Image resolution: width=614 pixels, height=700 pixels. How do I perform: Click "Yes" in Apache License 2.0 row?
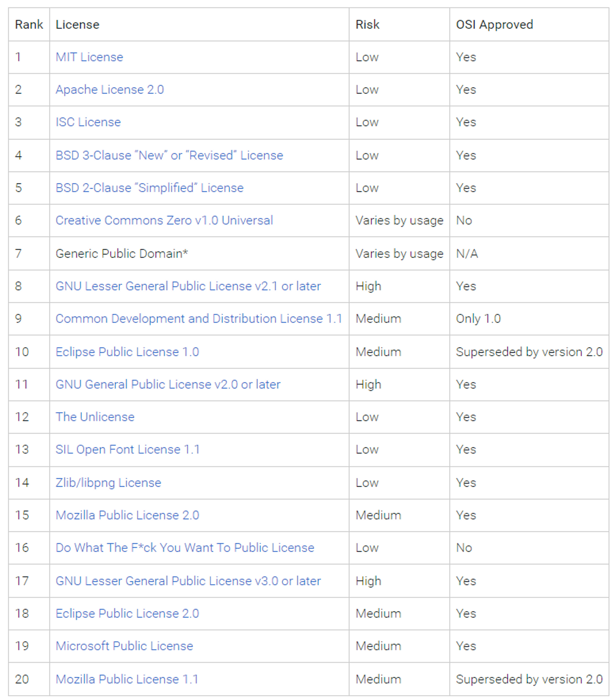tap(466, 89)
